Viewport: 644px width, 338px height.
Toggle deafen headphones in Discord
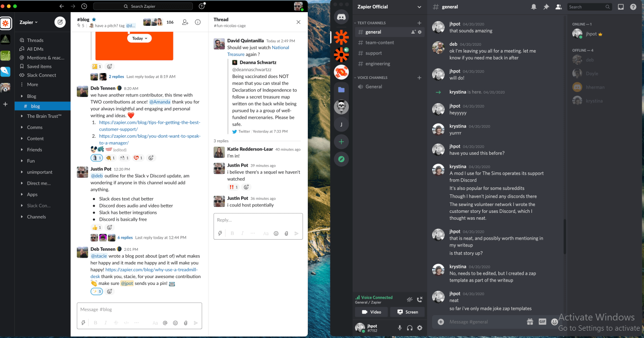(x=410, y=328)
